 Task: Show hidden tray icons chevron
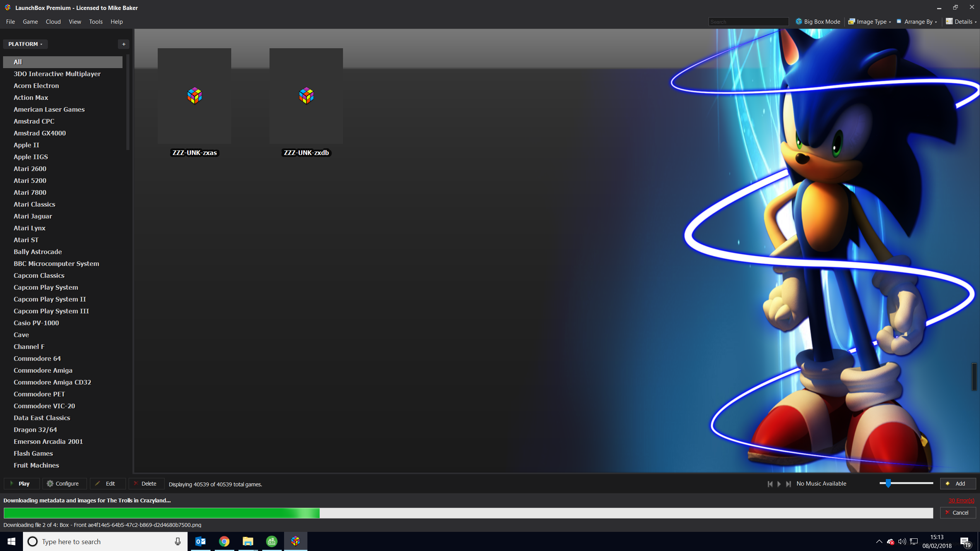[x=879, y=541]
